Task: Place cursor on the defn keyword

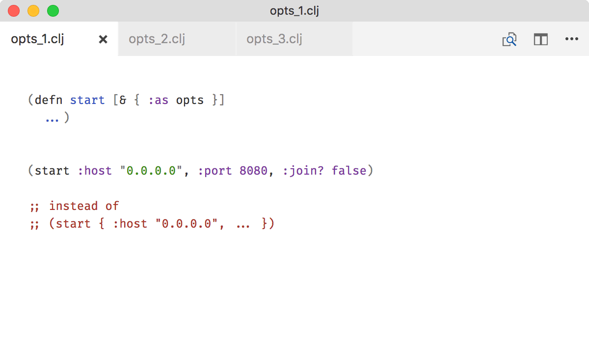Action: [x=50, y=100]
